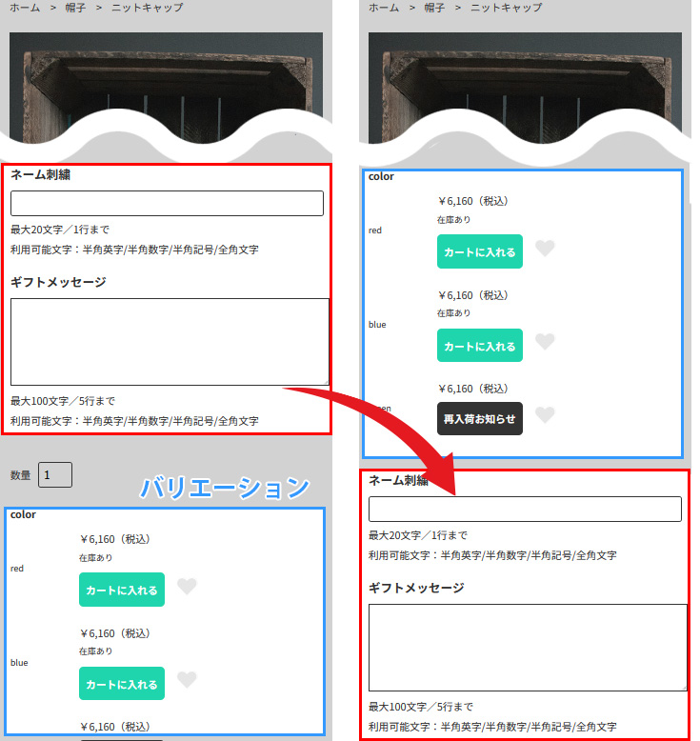This screenshot has width=700, height=741.
Task: Click the 数量 quantity box
Action: [x=55, y=474]
